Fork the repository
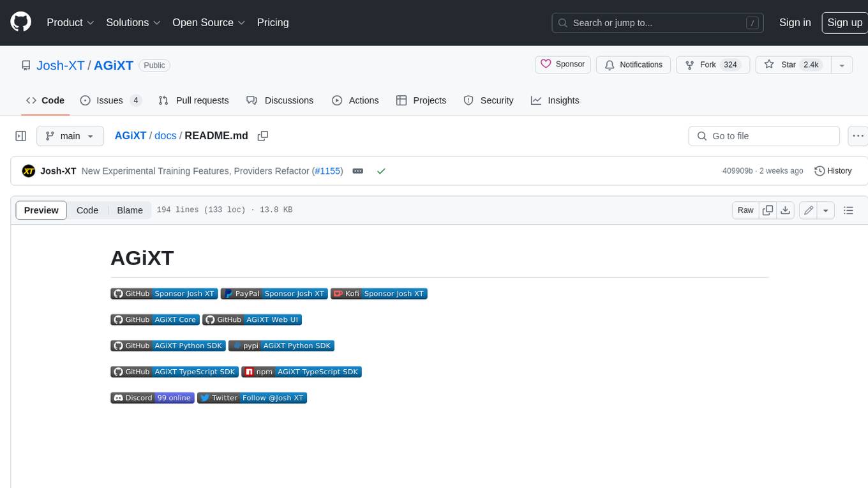 [712, 65]
